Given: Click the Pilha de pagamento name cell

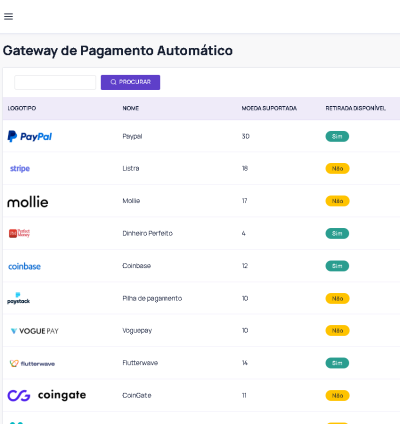Looking at the screenshot, I should pos(152,298).
